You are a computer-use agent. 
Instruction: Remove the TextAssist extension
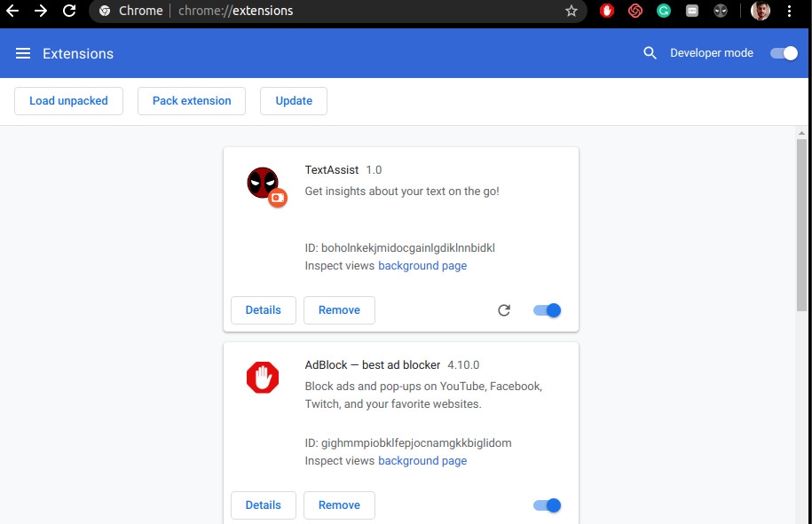point(339,310)
